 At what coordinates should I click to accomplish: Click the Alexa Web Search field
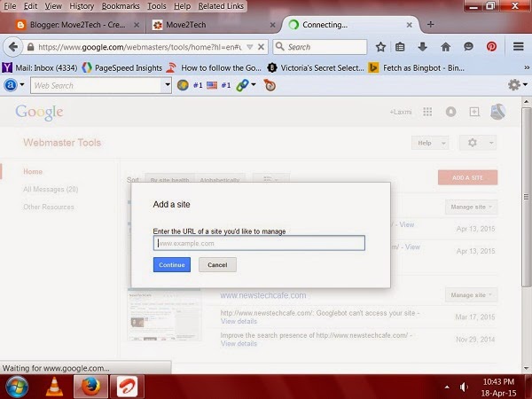coord(97,85)
